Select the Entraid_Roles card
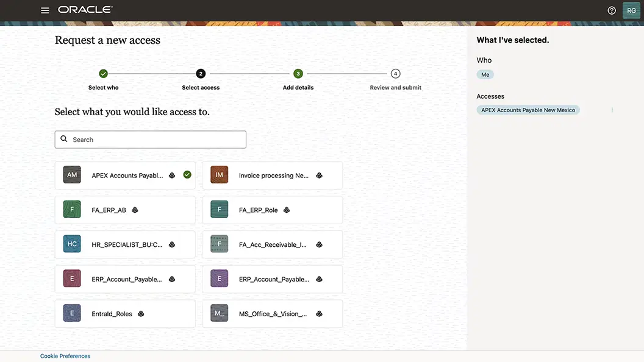The image size is (644, 362). click(x=125, y=314)
